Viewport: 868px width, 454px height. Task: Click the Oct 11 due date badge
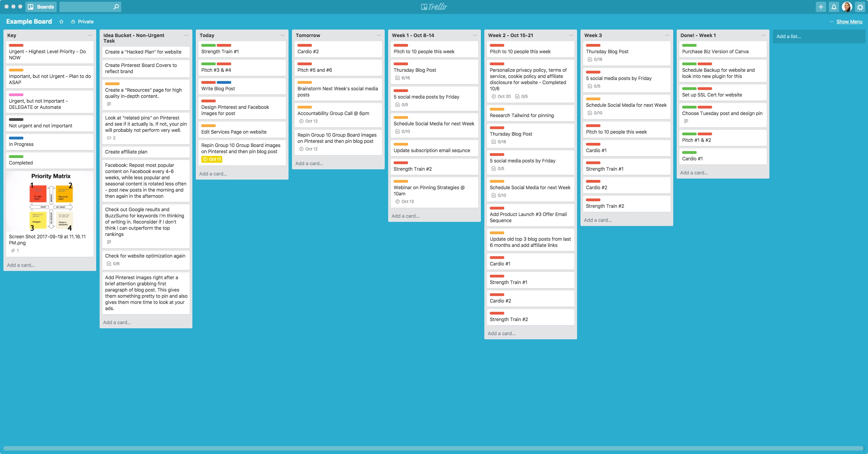[212, 159]
